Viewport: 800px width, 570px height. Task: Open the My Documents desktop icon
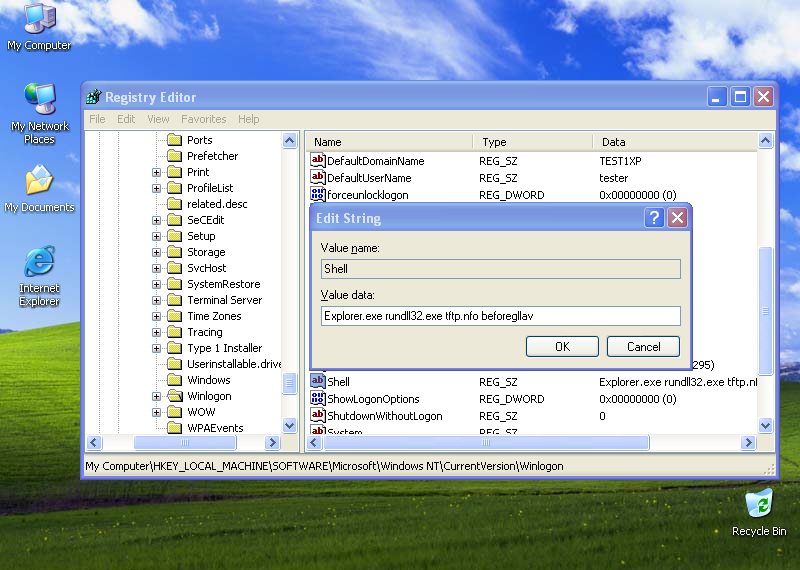[39, 188]
